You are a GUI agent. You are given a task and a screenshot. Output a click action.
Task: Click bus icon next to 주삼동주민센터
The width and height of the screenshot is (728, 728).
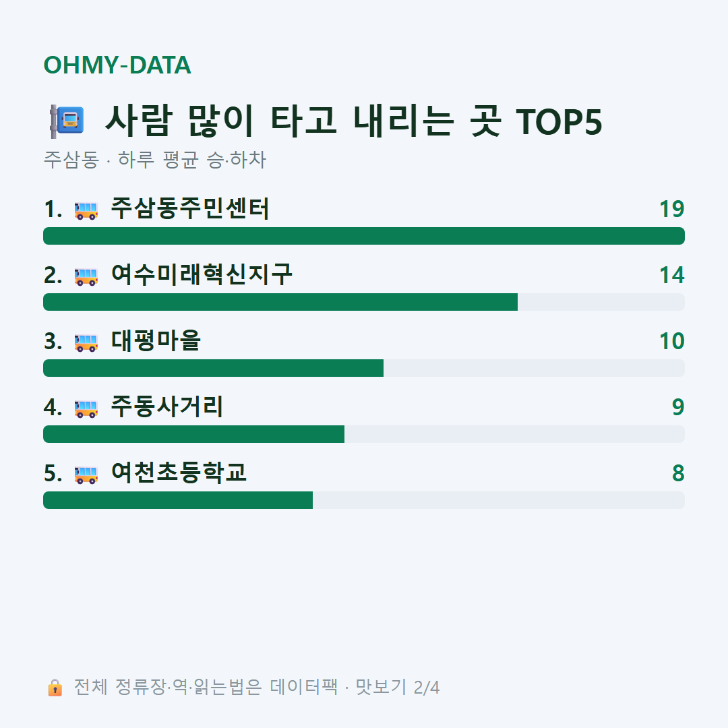86,210
